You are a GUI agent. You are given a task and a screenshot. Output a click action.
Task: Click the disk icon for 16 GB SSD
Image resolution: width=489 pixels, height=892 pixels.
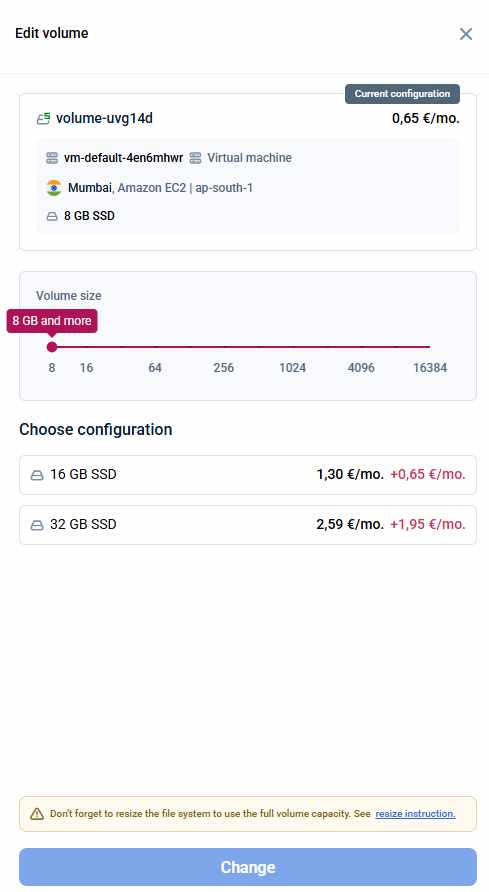click(37, 475)
